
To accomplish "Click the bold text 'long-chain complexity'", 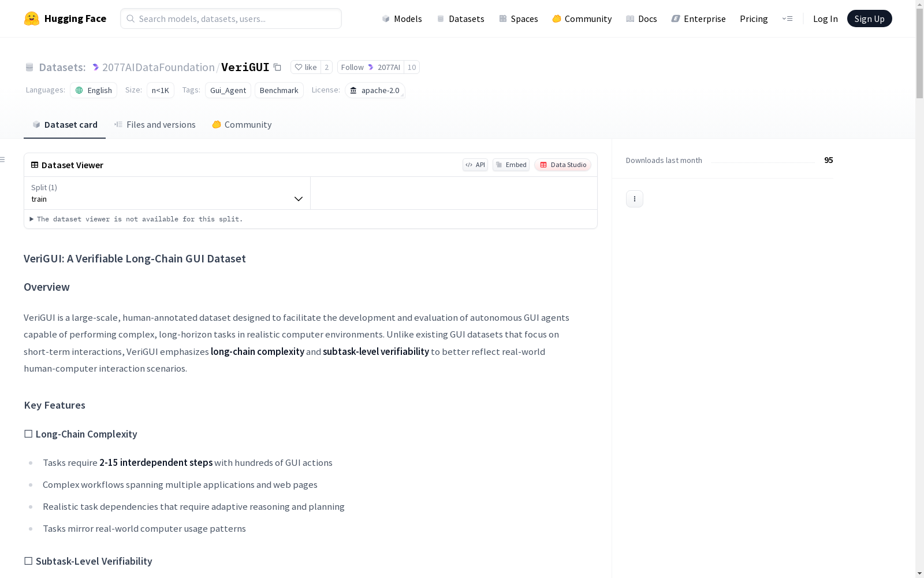I will tap(258, 351).
